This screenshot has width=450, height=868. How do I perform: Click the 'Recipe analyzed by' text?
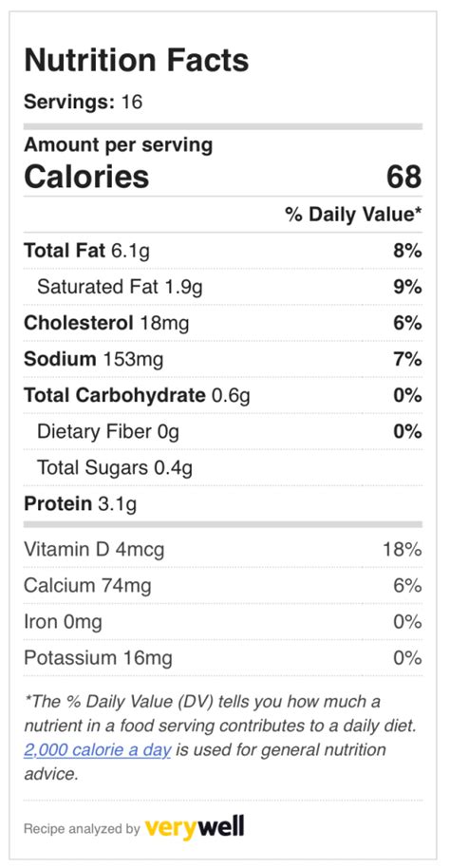pos(82,829)
